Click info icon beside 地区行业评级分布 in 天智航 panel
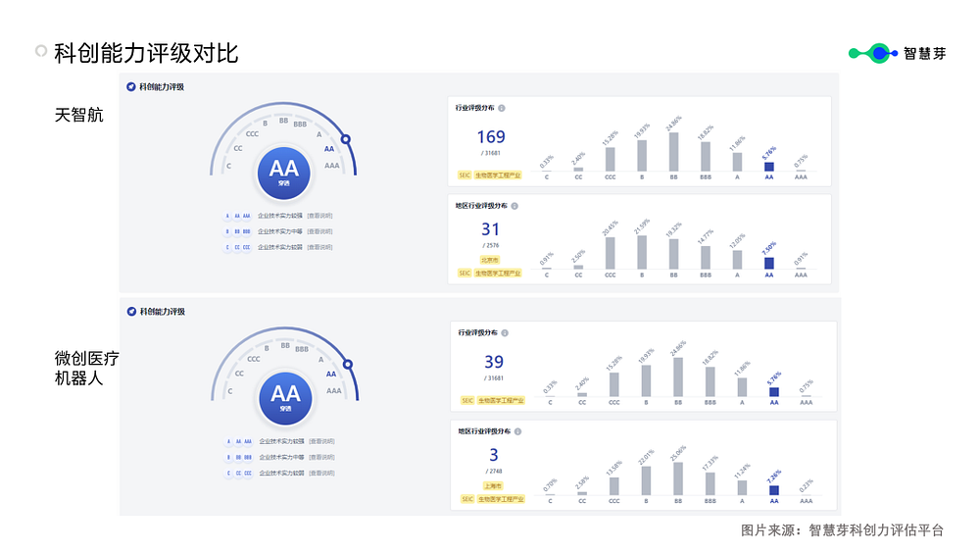The width and height of the screenshot is (980, 552). (514, 206)
